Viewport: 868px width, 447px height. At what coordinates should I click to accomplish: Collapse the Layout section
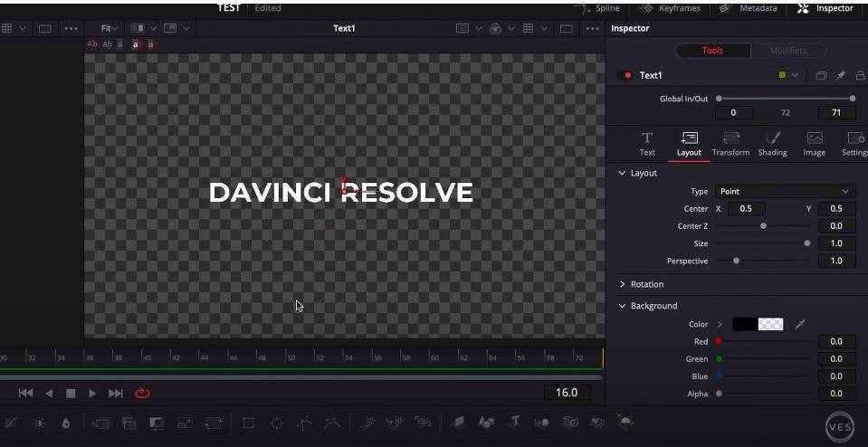tap(622, 173)
